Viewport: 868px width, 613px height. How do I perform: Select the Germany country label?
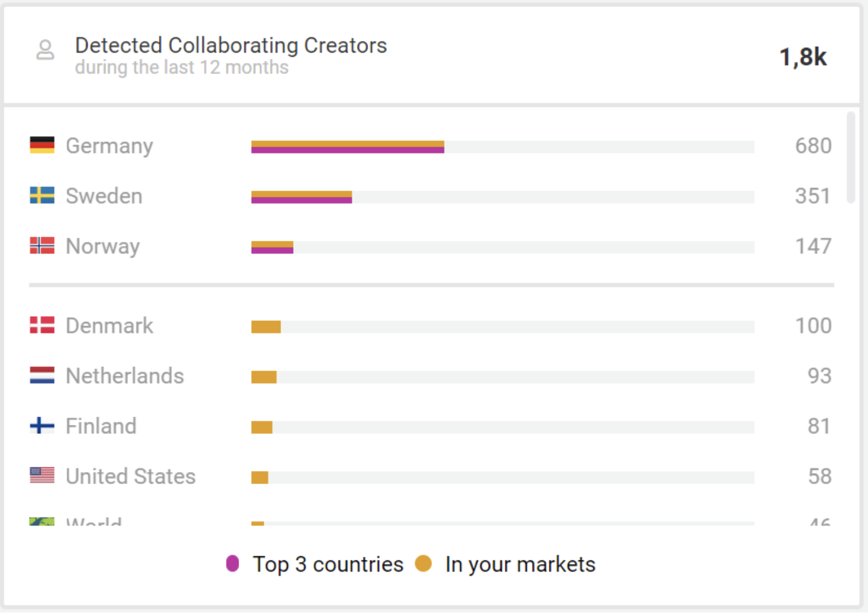[x=109, y=146]
